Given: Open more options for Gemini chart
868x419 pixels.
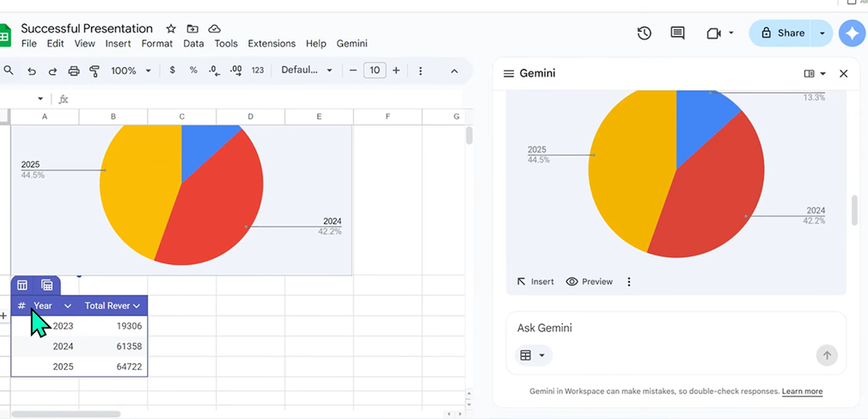Looking at the screenshot, I should click(629, 281).
